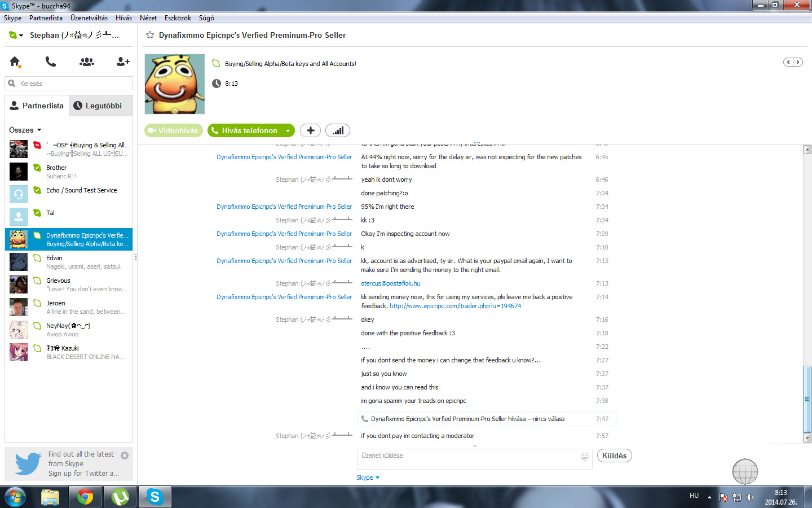
Task: Open Google Chrome from the taskbar
Action: pyautogui.click(x=85, y=497)
